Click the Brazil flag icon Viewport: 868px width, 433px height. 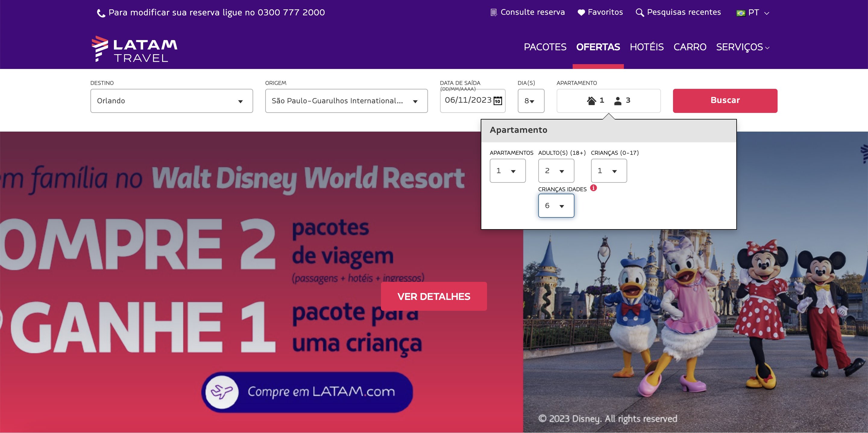click(741, 13)
